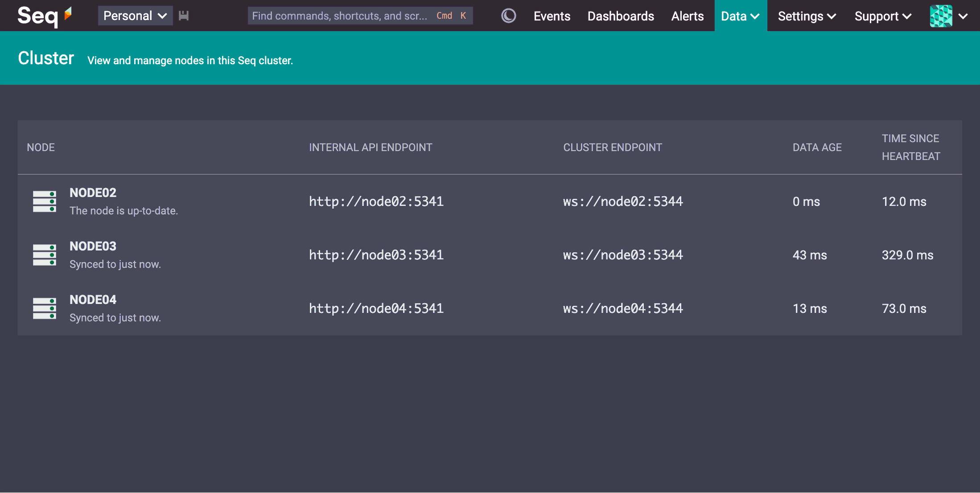Screen dimensions: 980x493
Task: Click the 'View and manage nodes' description
Action: [190, 61]
